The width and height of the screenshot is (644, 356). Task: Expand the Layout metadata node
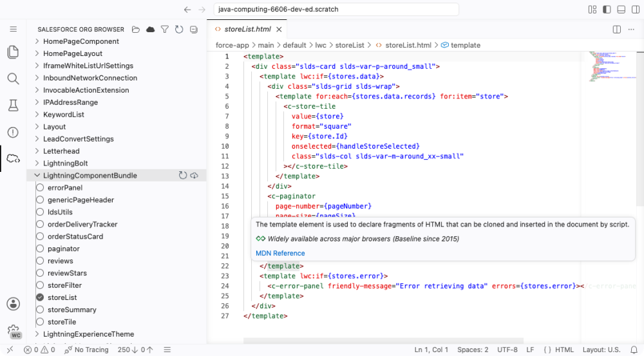click(x=37, y=126)
